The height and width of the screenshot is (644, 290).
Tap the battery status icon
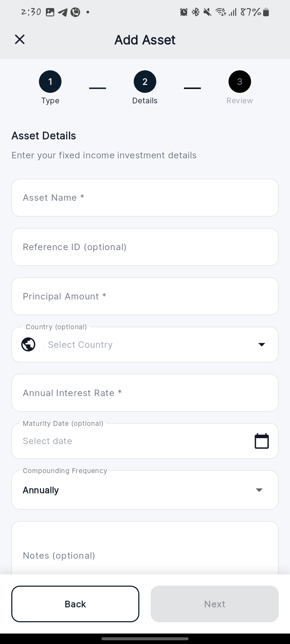(266, 12)
